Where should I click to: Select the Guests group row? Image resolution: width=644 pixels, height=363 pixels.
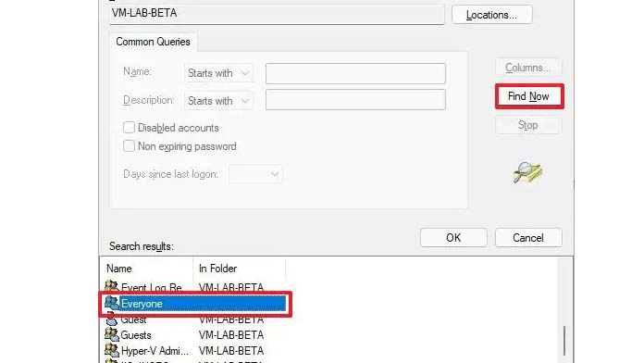[184, 335]
